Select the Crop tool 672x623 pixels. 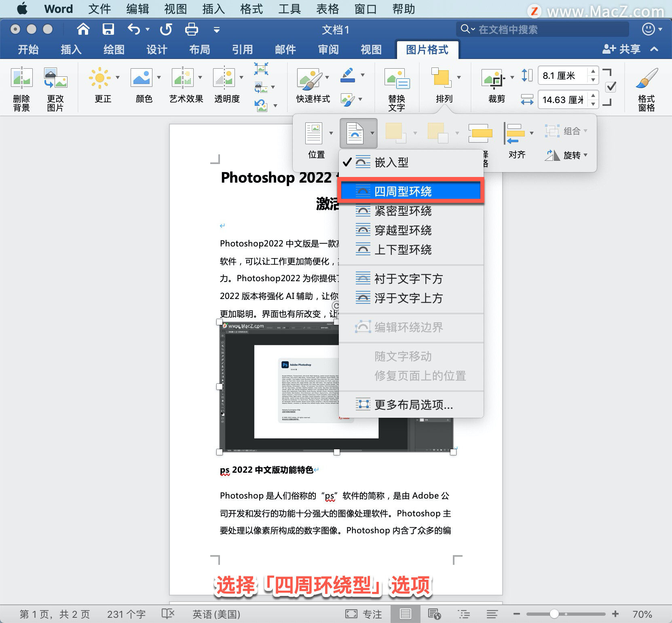click(x=494, y=78)
